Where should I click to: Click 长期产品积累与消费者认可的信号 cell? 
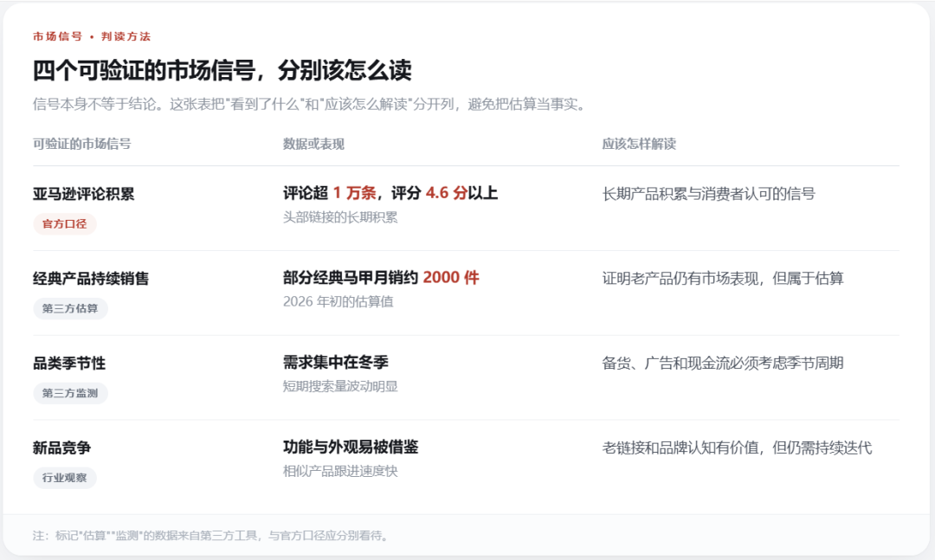tap(708, 194)
